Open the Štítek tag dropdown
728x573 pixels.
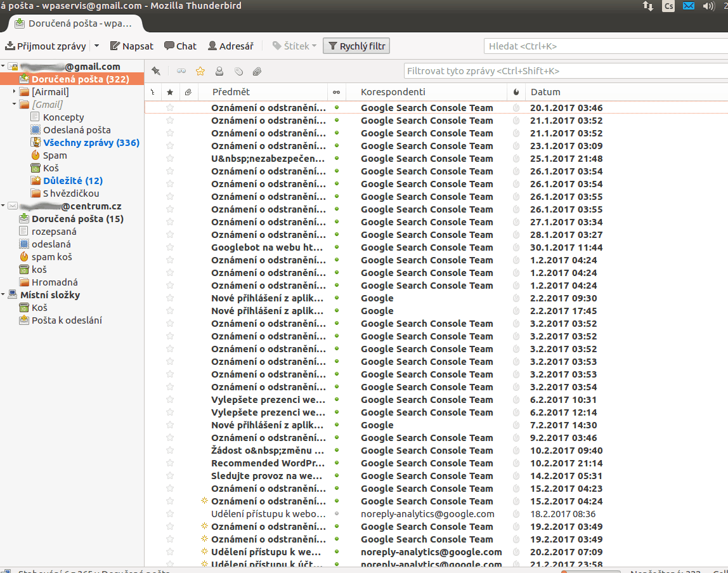pos(294,46)
